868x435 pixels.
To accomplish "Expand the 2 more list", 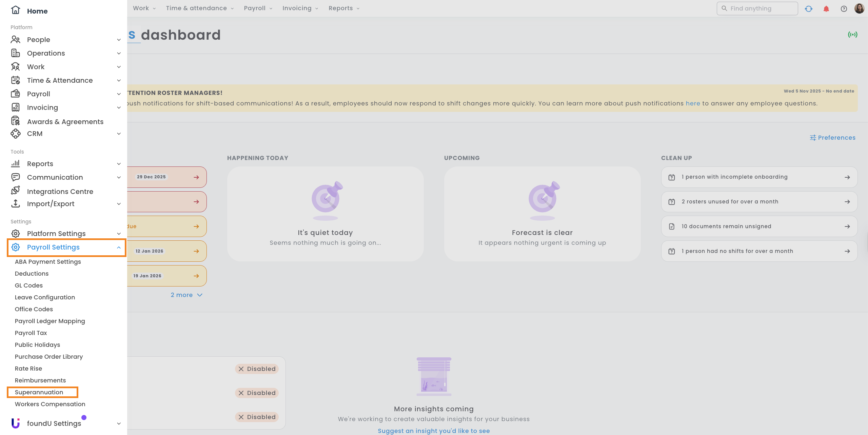I will [186, 295].
